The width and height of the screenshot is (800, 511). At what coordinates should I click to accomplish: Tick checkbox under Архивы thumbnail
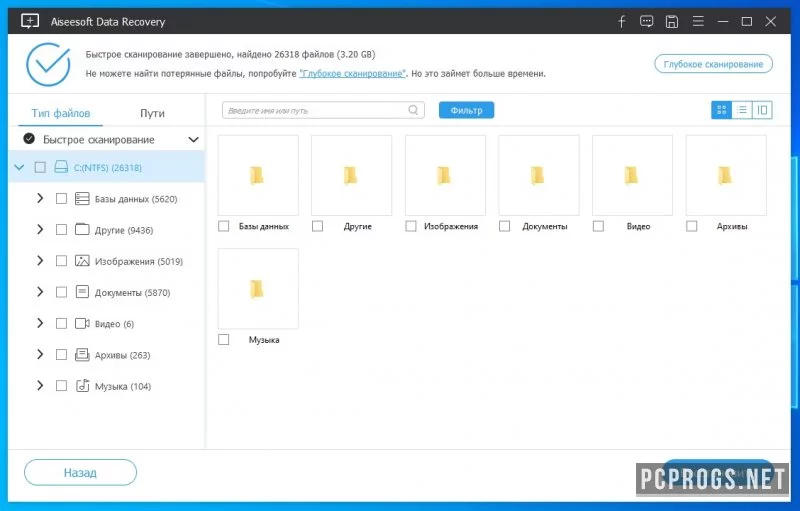[692, 226]
